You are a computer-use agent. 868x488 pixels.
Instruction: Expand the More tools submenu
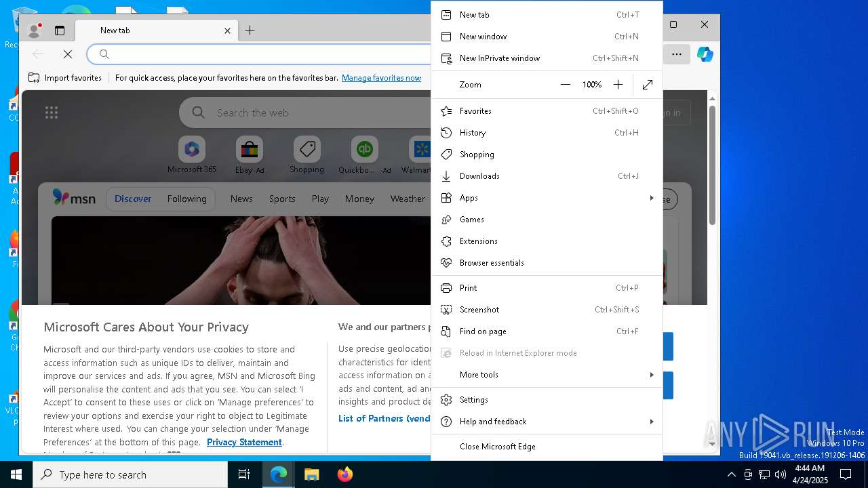coord(547,375)
